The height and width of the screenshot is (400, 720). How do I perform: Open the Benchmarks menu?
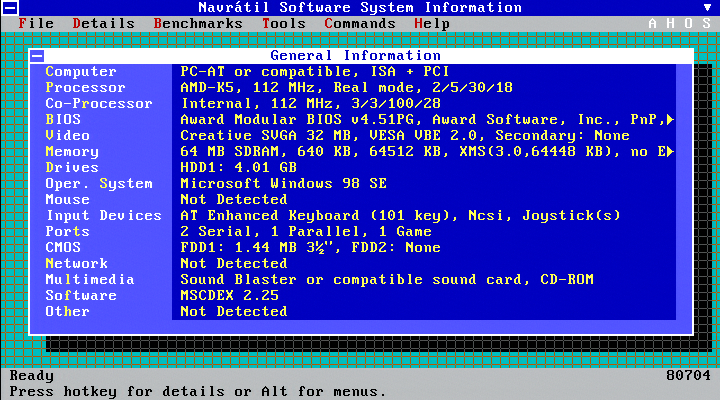click(198, 23)
